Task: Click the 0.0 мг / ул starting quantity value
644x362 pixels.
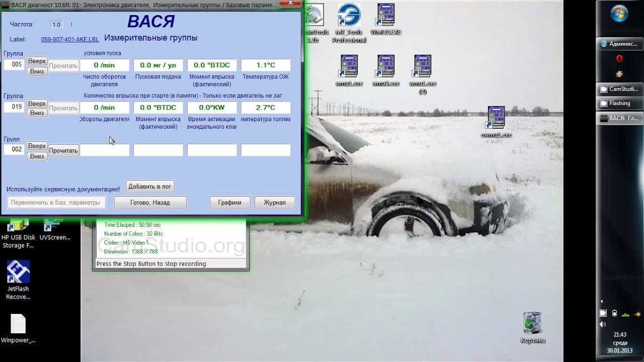Action: point(158,65)
